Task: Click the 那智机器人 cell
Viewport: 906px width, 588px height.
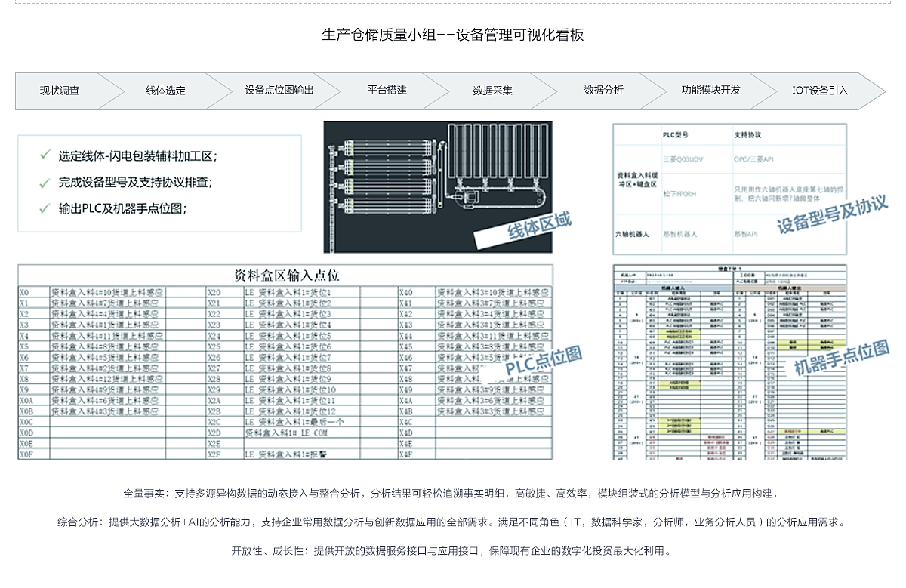Action: [679, 234]
